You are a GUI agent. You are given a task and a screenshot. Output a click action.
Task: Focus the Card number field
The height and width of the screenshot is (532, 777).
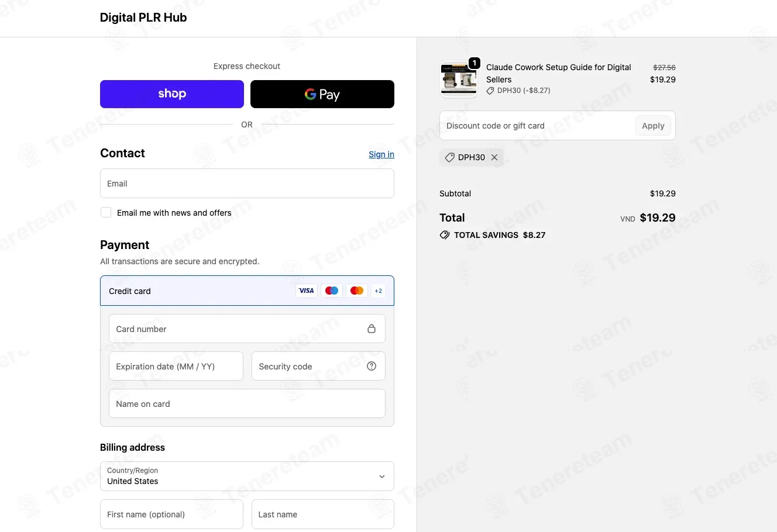click(x=247, y=329)
